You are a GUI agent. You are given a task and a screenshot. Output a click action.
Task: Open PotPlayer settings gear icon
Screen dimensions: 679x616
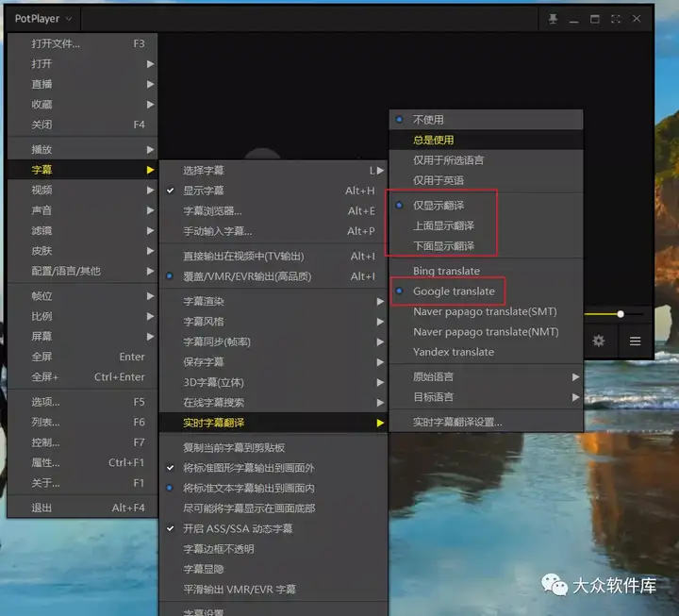coord(599,341)
